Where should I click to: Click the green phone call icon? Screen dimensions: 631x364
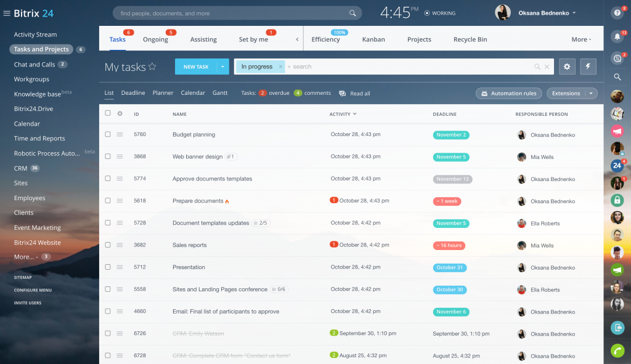[617, 350]
